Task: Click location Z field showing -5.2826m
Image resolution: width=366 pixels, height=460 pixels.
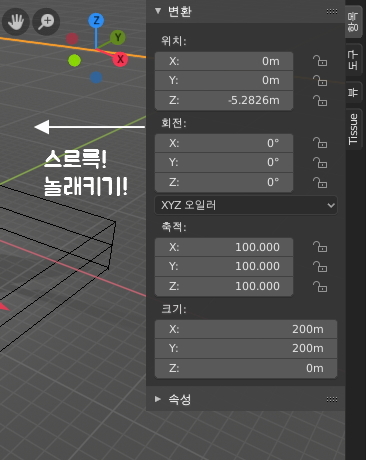Action: tap(224, 100)
